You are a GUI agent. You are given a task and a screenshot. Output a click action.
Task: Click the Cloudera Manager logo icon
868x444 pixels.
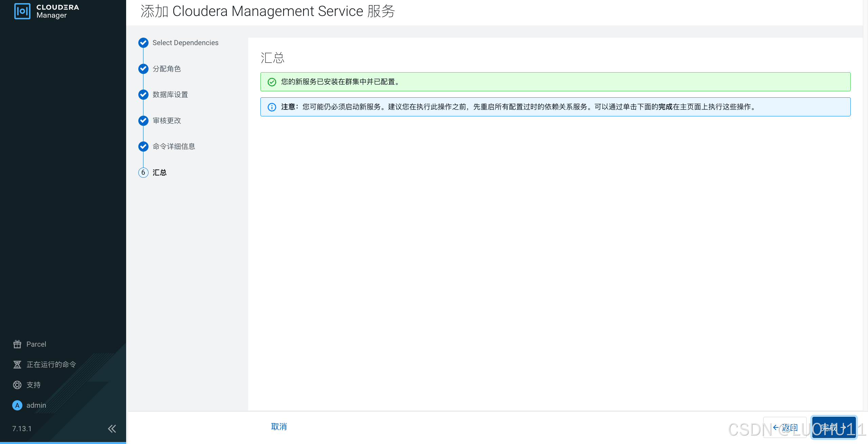click(22, 11)
